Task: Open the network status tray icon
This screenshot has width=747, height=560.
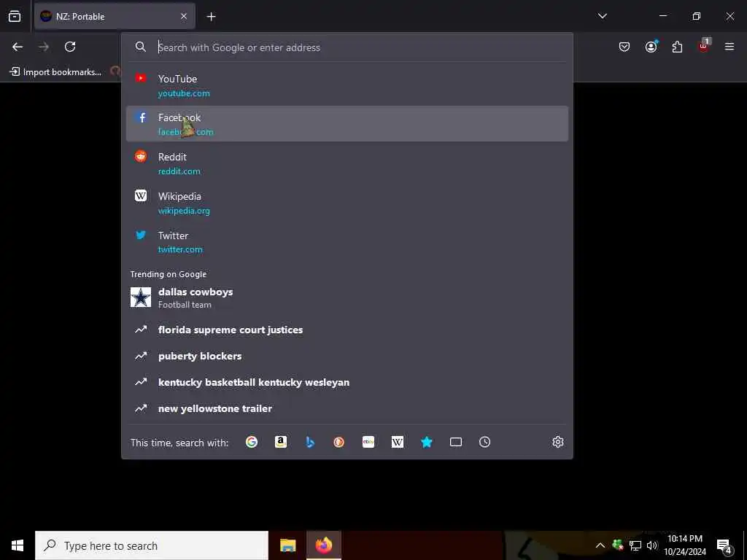Action: pos(635,545)
